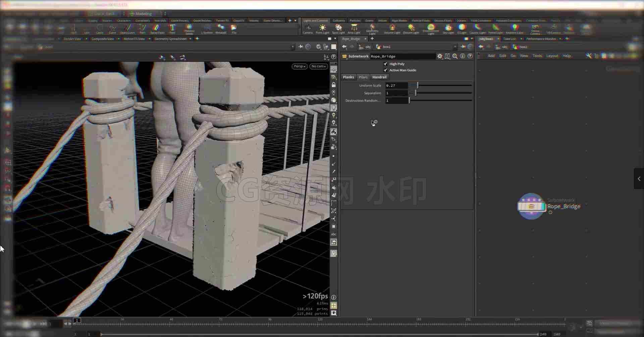Open node help question mark icon
The image size is (644, 337).
(x=470, y=56)
